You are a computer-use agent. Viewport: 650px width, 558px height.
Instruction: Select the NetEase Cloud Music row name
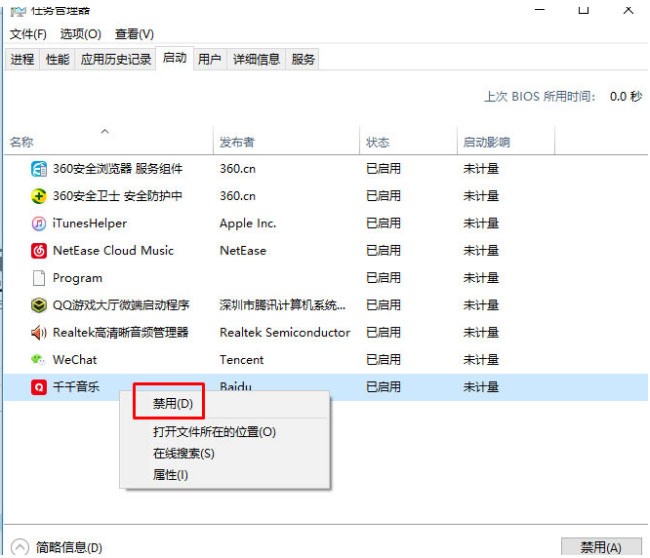point(113,251)
